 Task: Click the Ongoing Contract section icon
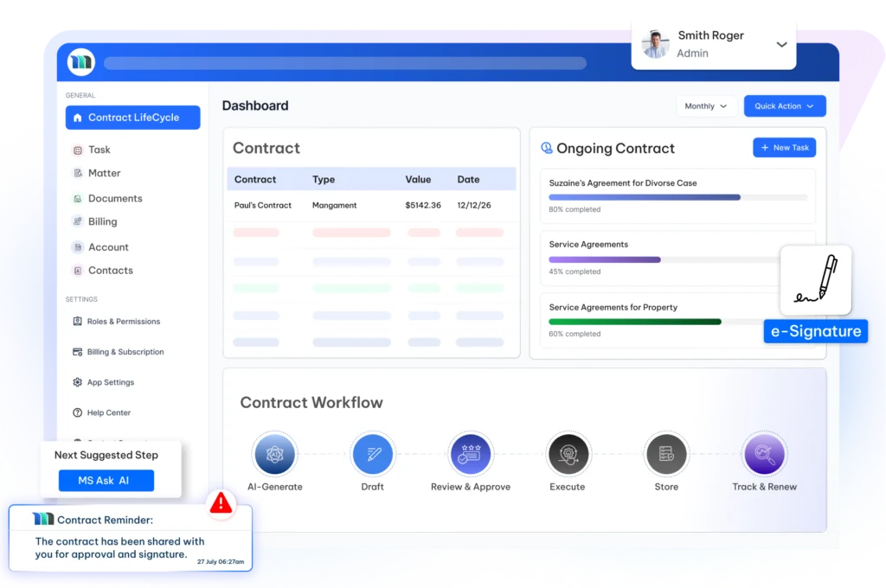tap(546, 148)
